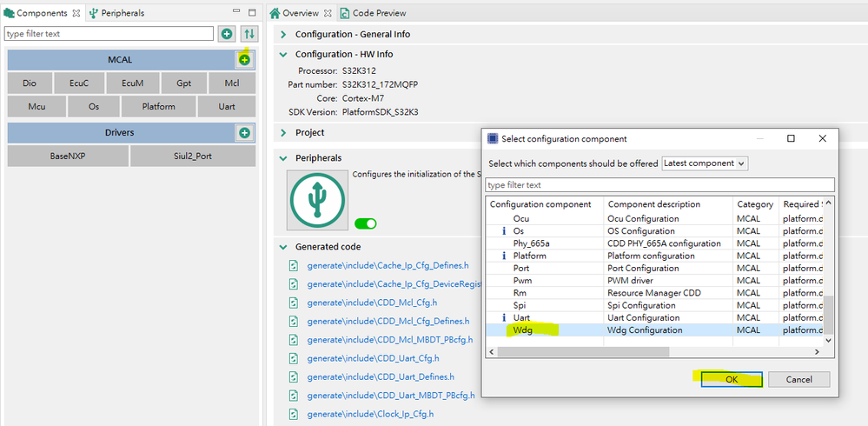Switch to the Components tab
Viewport: 868px width, 426px height.
coord(42,13)
